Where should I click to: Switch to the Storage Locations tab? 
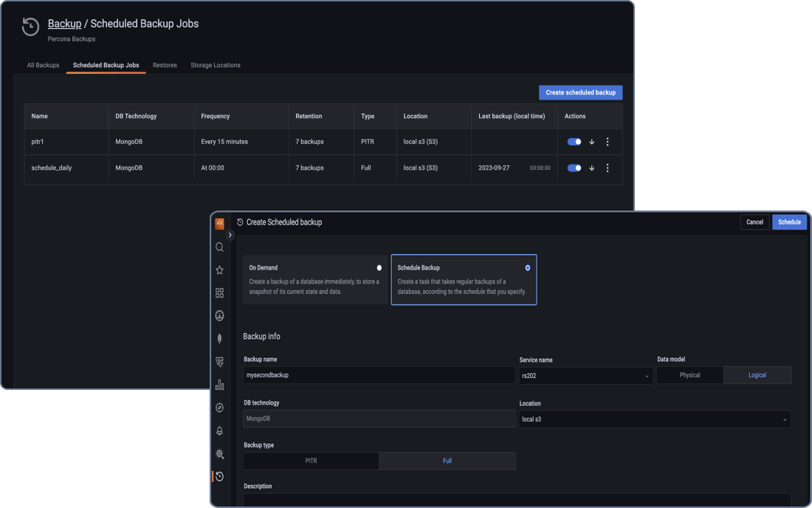coord(216,65)
